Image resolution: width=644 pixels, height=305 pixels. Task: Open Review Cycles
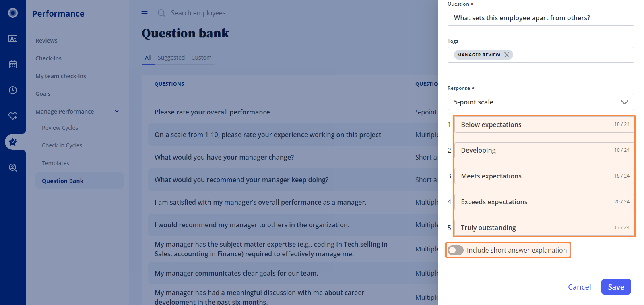click(60, 128)
